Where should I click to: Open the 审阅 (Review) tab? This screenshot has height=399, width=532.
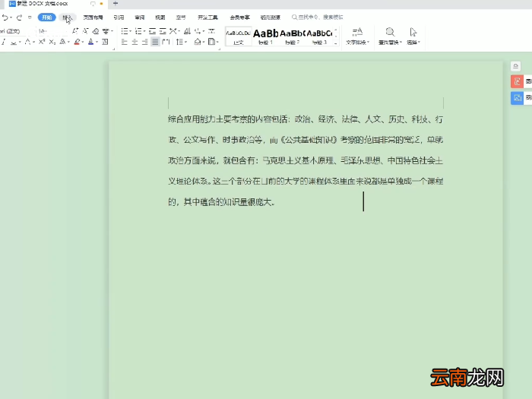click(x=139, y=17)
